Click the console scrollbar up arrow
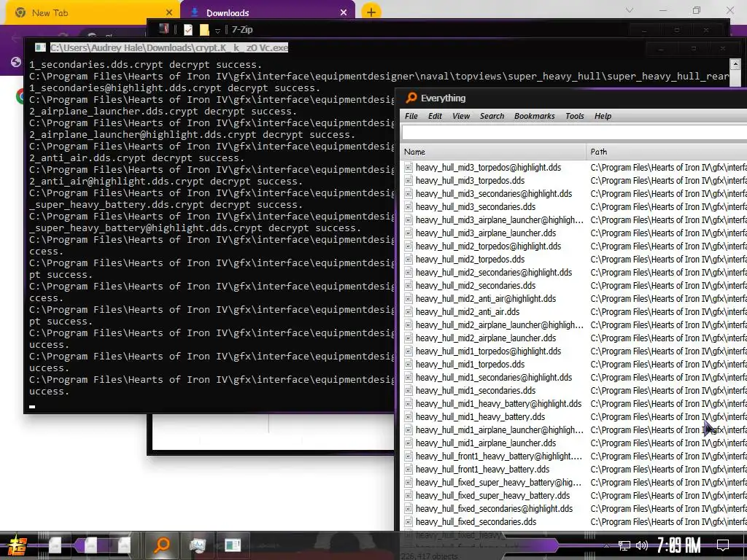Viewport: 747px width, 560px height. coord(735,64)
